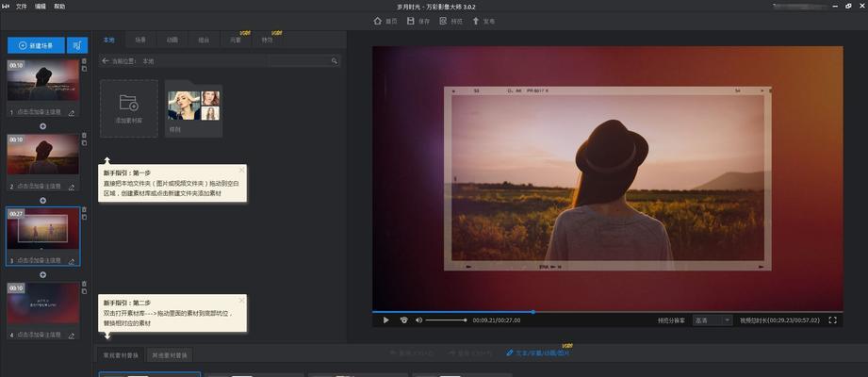Copy scene 2 with its duplicate icon
868x377 pixels.
84,143
